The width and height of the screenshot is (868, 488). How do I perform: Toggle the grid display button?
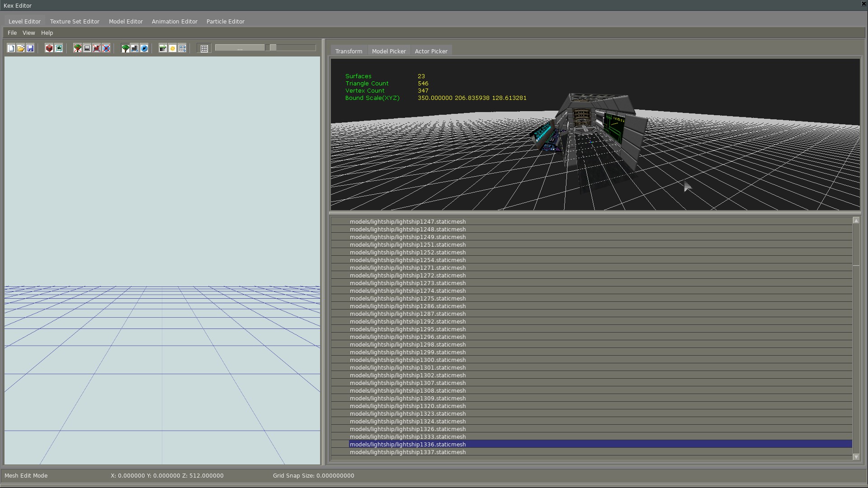click(x=204, y=48)
